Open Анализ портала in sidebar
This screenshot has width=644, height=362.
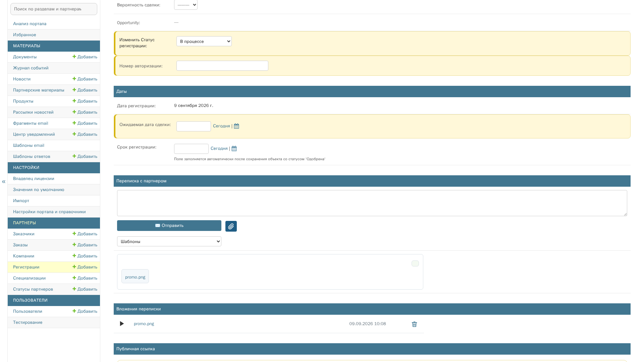pos(30,24)
